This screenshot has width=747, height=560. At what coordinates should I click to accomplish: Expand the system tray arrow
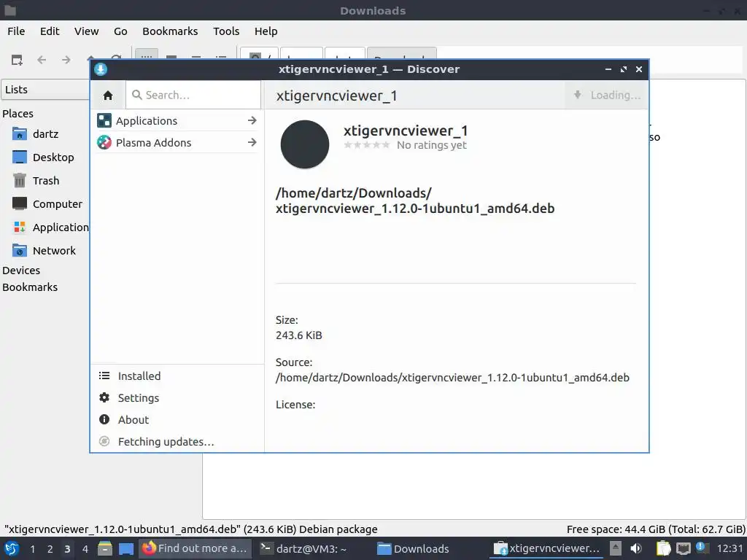616,548
